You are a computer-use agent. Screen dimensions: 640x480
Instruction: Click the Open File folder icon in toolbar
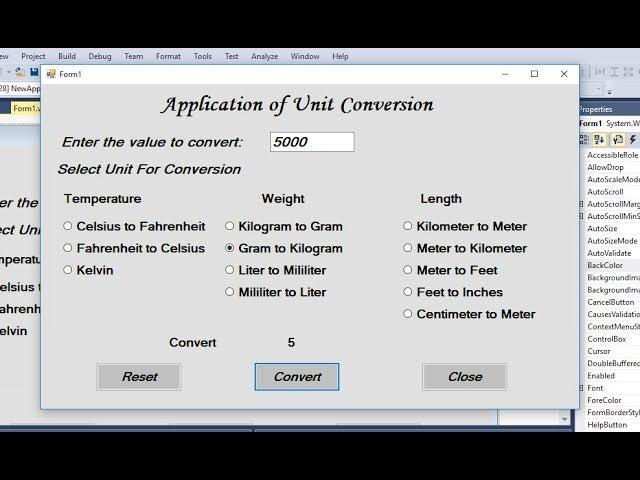(19, 72)
